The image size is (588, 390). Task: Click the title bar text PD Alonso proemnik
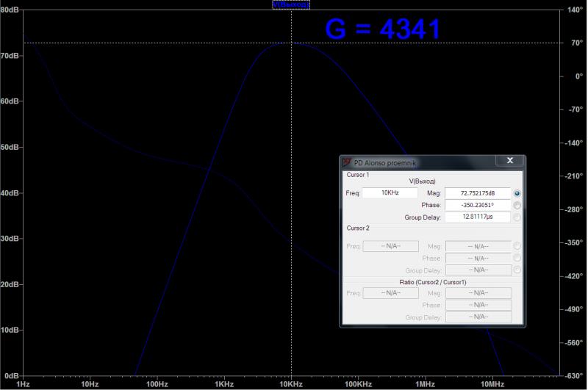[x=384, y=163]
